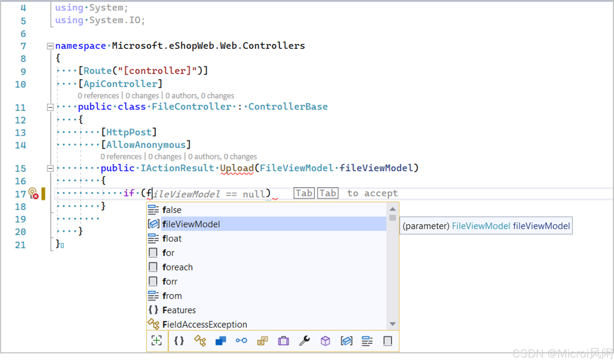Click the keyword icon beside 'from'
This screenshot has height=364, width=614.
[153, 296]
